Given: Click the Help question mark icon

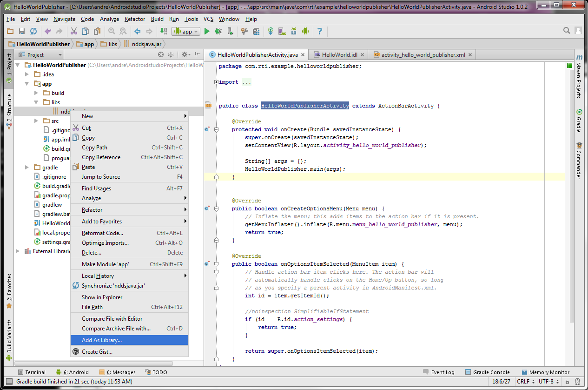Looking at the screenshot, I should click(x=320, y=31).
